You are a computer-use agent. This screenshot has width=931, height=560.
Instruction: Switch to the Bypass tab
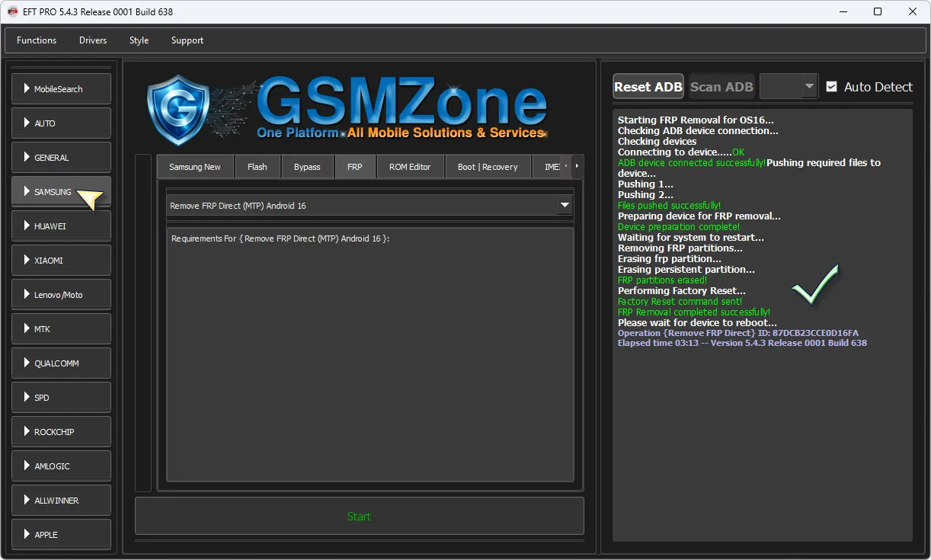tap(307, 167)
